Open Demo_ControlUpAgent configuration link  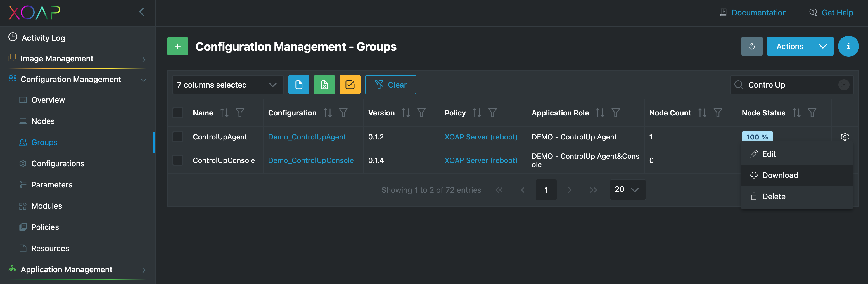coord(307,137)
